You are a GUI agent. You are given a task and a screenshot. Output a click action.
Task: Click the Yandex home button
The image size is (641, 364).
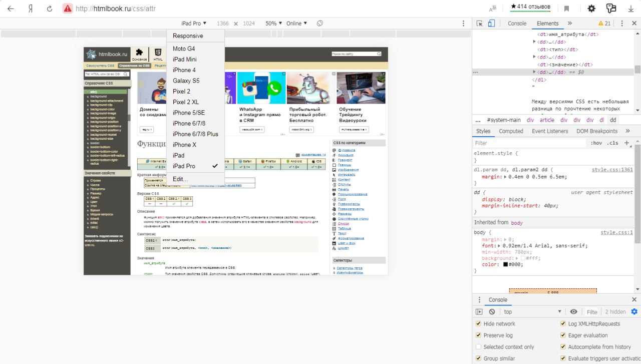(31, 9)
